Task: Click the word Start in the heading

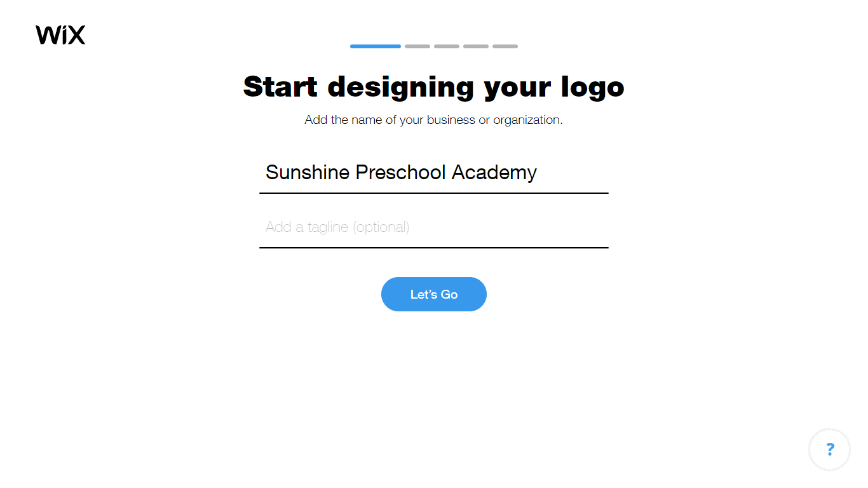Action: tap(280, 87)
